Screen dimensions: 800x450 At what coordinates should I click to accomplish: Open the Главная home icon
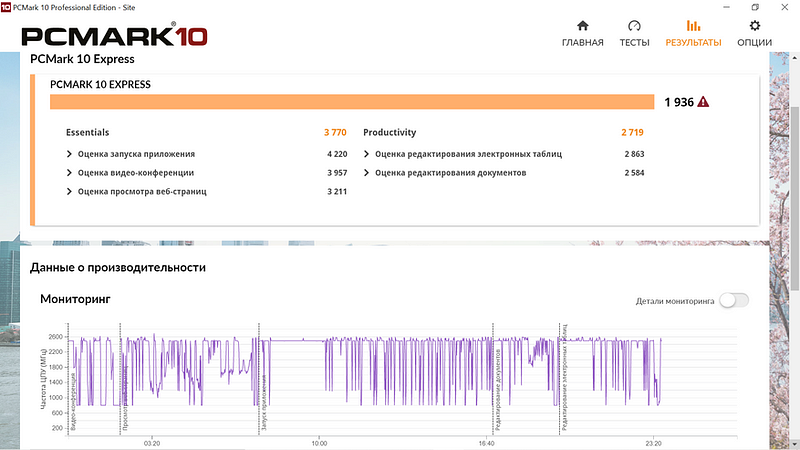click(583, 26)
